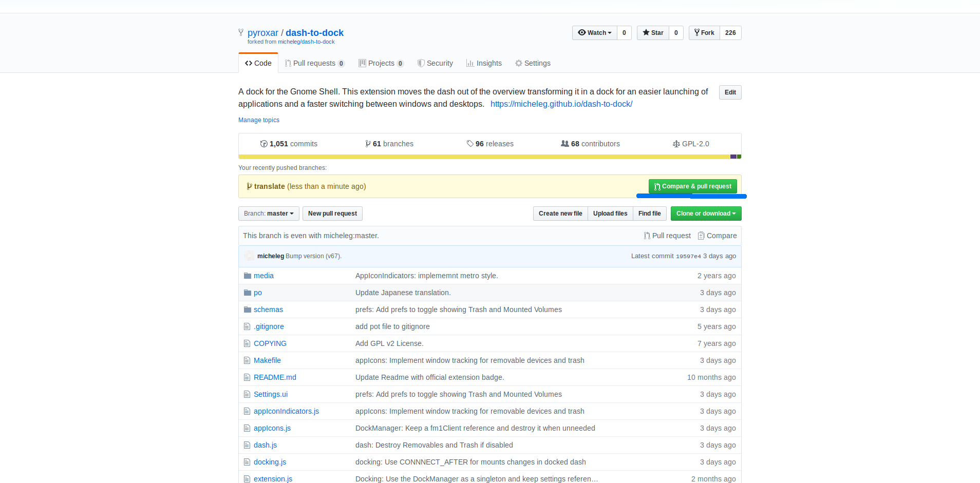Viewport: 980px width, 483px height.
Task: Open the schemas folder
Action: pyautogui.click(x=268, y=310)
